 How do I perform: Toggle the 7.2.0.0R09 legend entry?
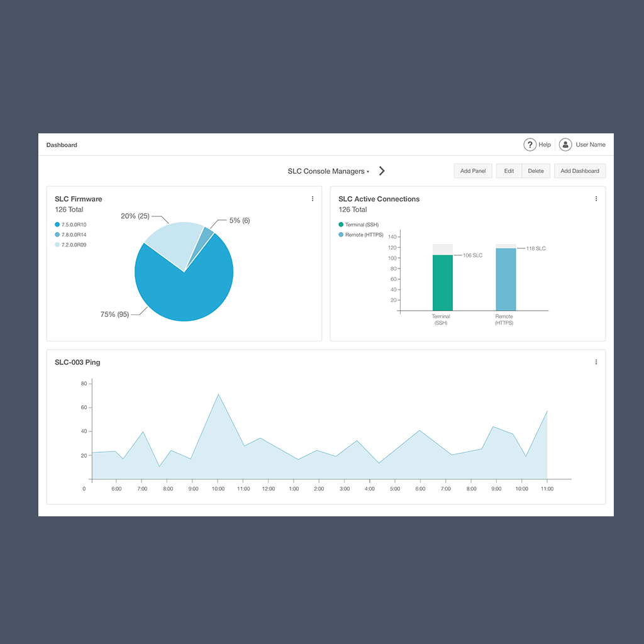(x=70, y=245)
